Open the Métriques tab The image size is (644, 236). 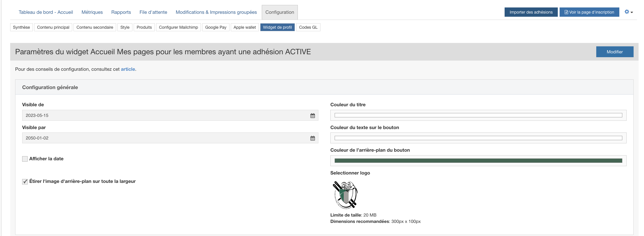[92, 12]
